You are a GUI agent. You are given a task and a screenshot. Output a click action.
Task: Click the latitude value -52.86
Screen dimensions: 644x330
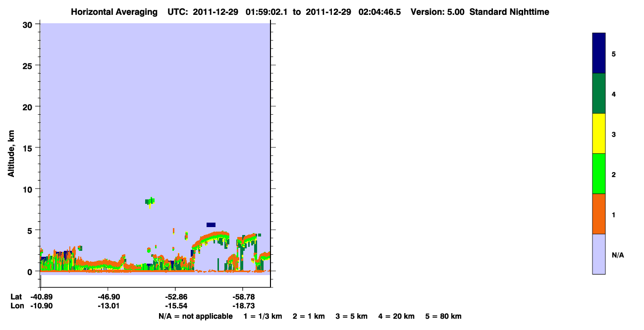pos(175,297)
